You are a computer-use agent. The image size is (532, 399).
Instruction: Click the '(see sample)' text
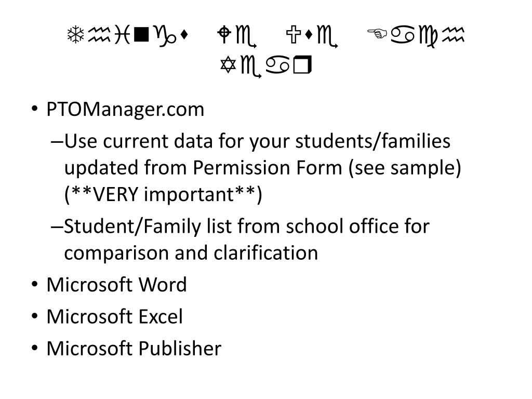click(405, 168)
